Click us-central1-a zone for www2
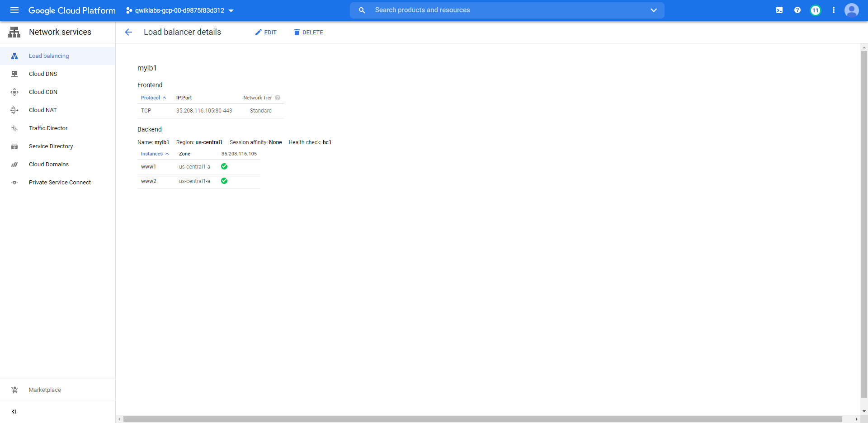This screenshot has height=423, width=868. pyautogui.click(x=194, y=181)
